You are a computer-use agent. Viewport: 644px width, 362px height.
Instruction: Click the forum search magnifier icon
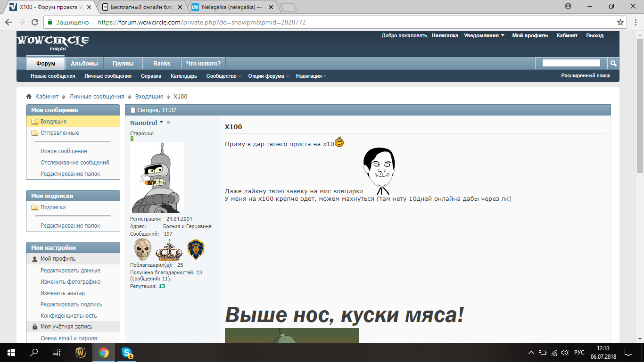pos(613,63)
